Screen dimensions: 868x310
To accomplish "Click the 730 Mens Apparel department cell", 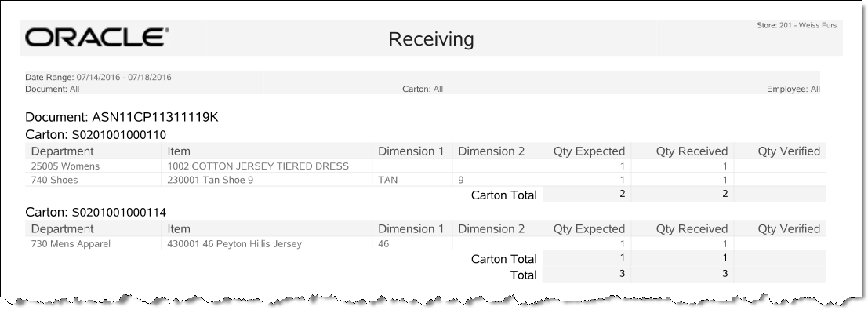I will coord(71,243).
